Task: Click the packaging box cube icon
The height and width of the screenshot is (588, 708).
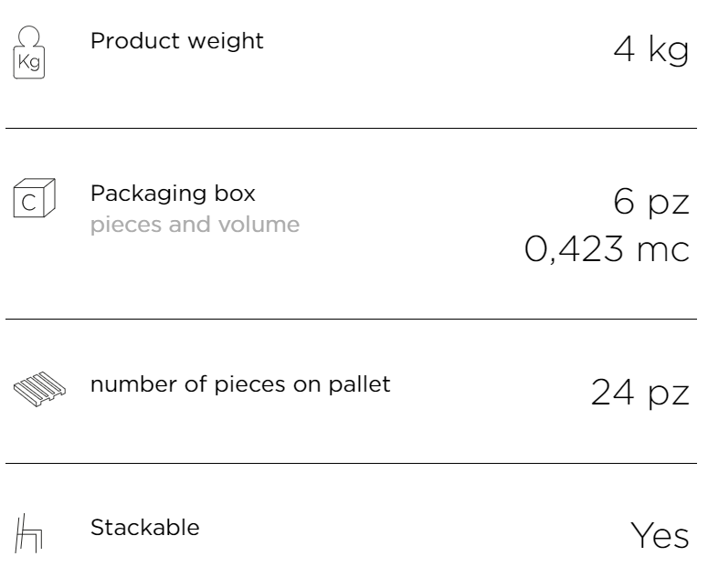Action: tap(35, 197)
